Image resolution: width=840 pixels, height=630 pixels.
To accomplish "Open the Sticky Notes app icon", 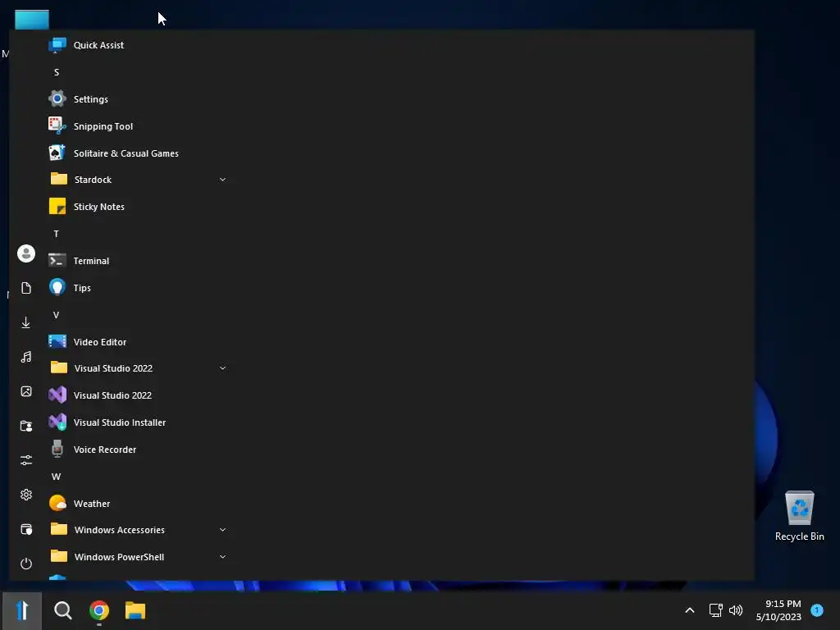I will click(57, 206).
